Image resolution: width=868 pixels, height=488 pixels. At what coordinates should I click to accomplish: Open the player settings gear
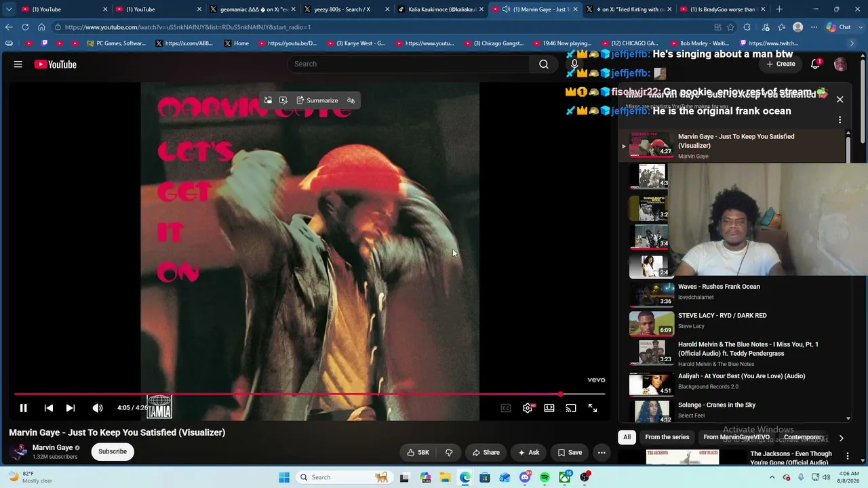pos(528,408)
